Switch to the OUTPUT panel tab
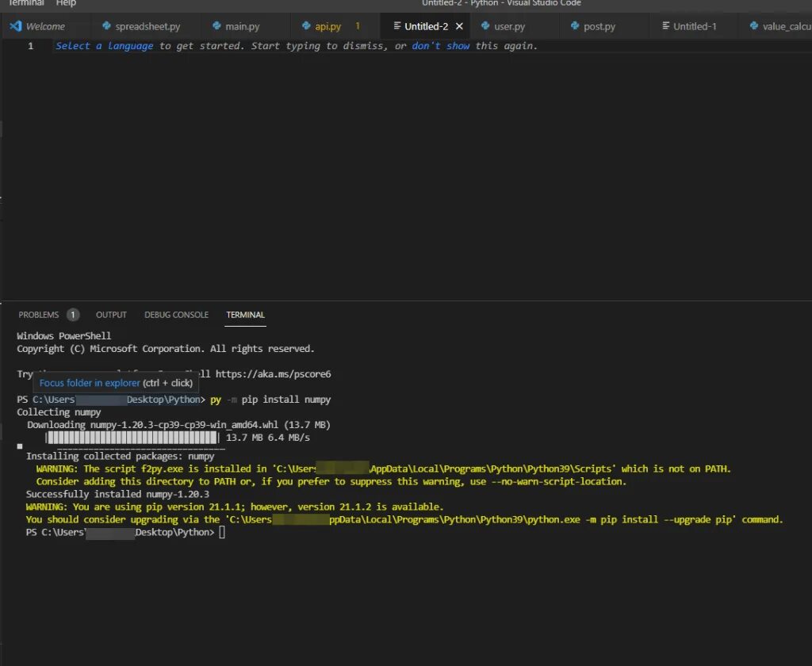812x666 pixels. click(x=111, y=315)
